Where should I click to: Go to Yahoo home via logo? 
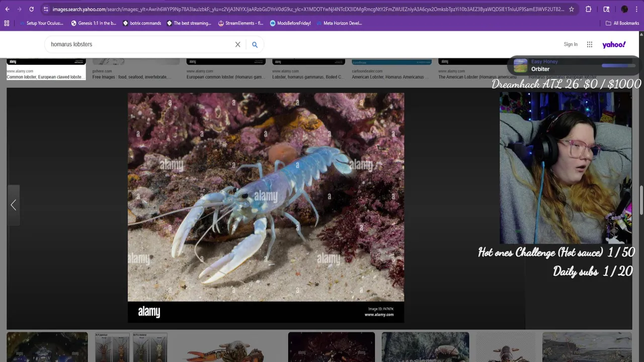614,44
